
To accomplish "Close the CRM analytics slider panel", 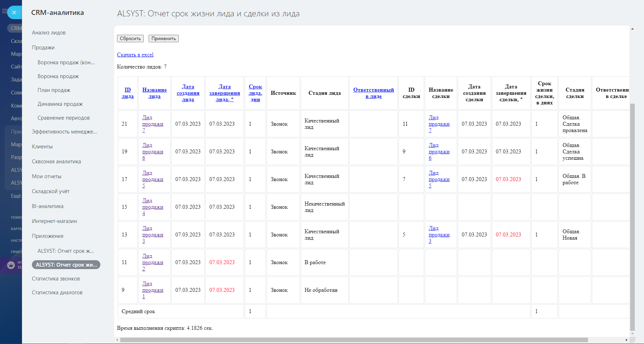I will tap(14, 12).
